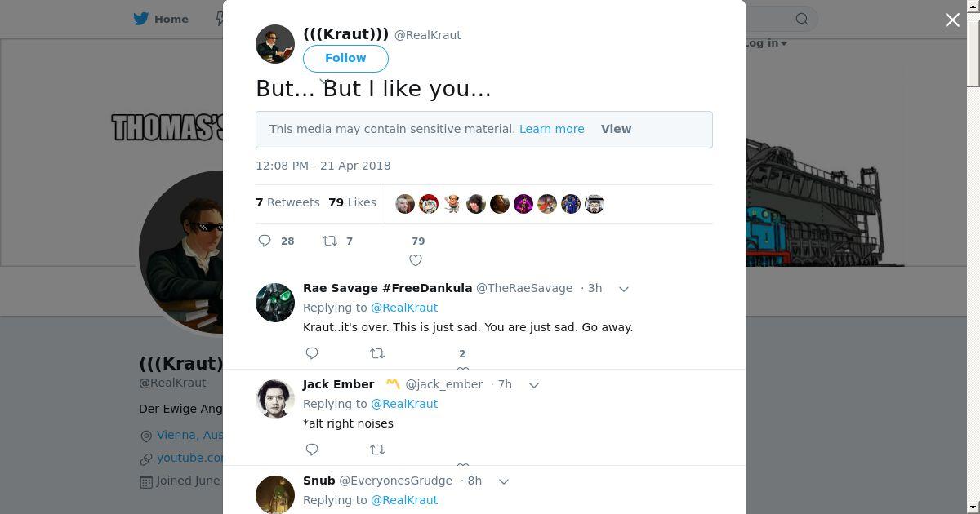Click reply icon on Jack Ember's comment
This screenshot has width=980, height=514.
point(312,450)
